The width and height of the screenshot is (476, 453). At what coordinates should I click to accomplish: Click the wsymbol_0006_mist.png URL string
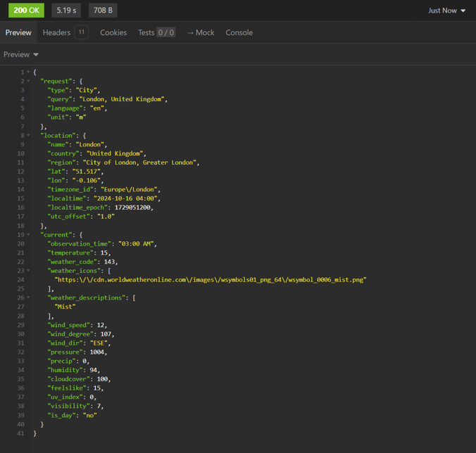[211, 279]
